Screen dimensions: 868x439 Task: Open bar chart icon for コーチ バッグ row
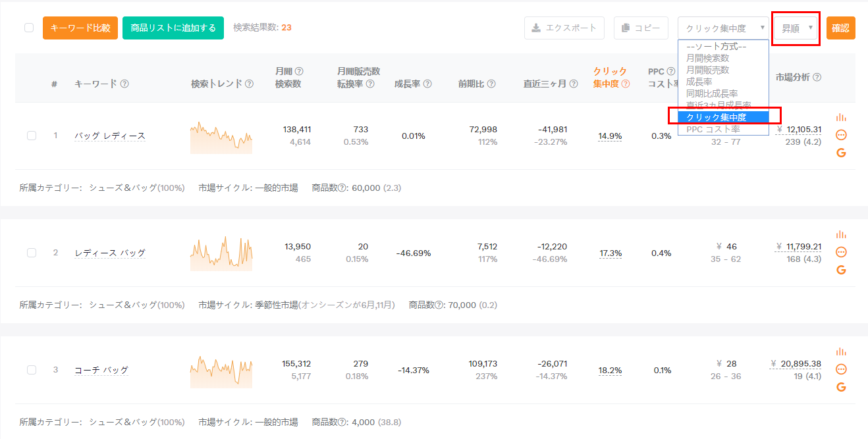click(x=841, y=351)
